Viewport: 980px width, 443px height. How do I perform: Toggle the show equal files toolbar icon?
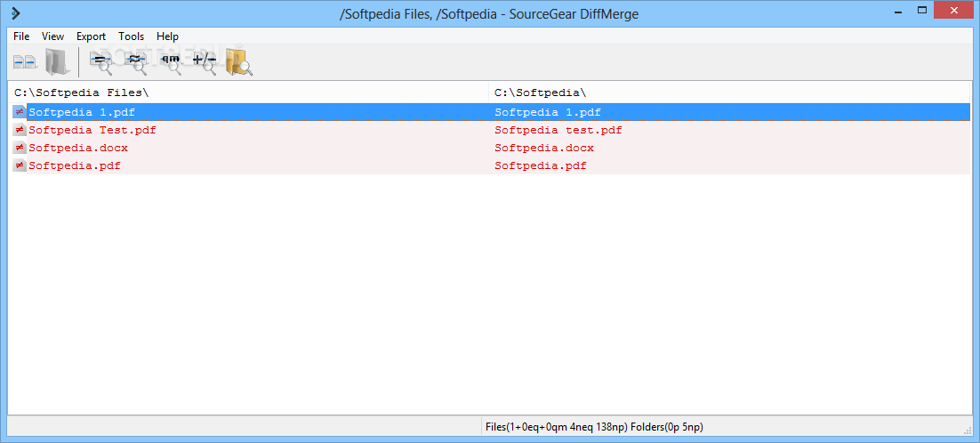(100, 62)
